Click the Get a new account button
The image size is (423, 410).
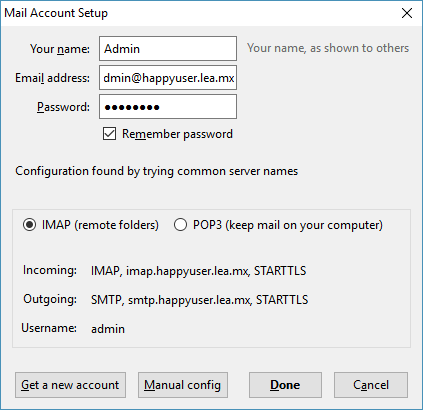[70, 385]
